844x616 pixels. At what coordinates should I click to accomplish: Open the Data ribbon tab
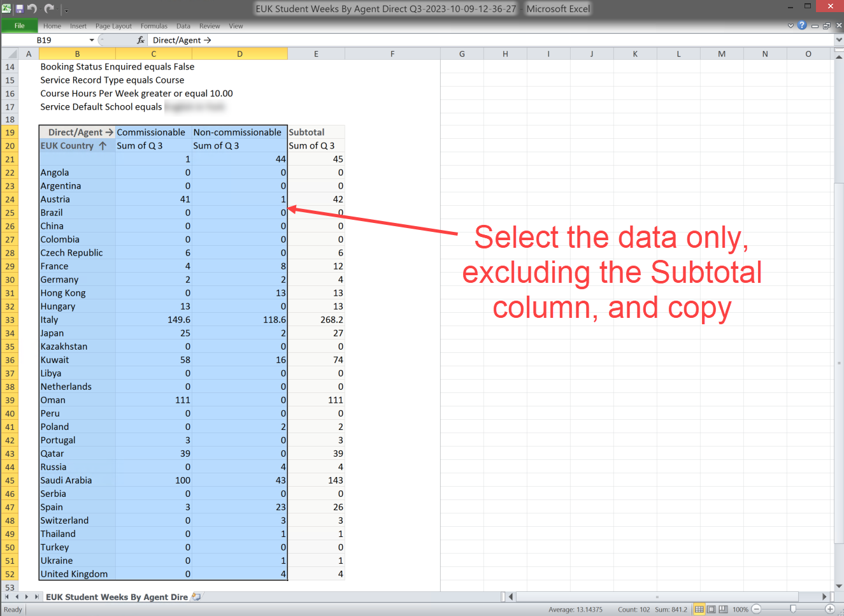pyautogui.click(x=183, y=26)
